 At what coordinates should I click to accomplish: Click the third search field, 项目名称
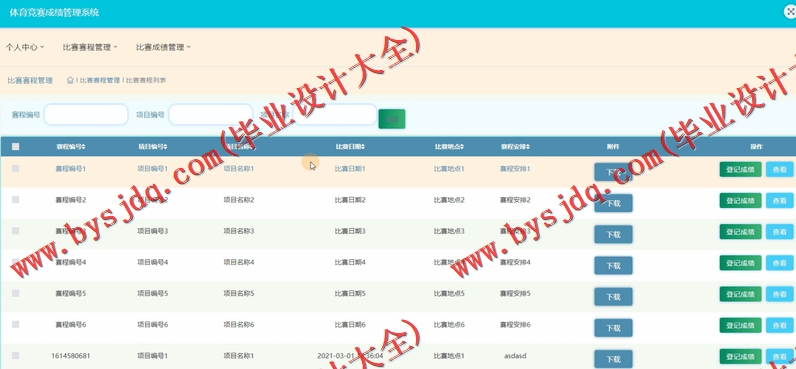click(x=335, y=115)
